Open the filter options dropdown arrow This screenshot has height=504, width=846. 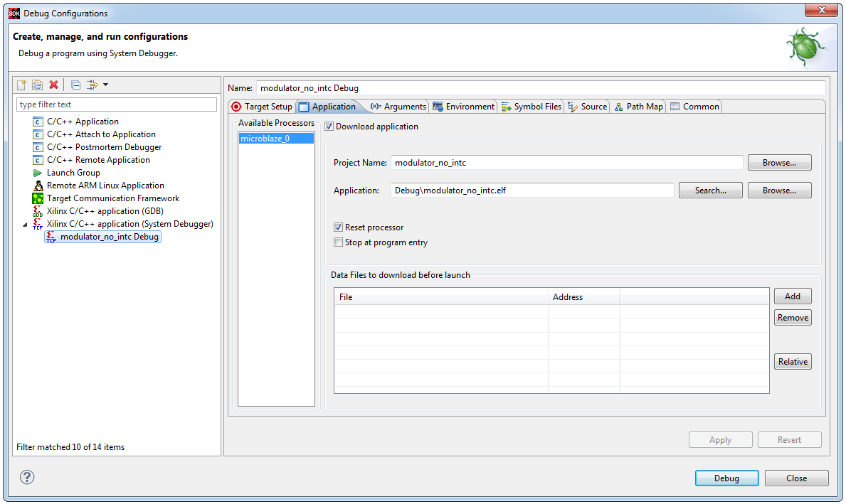click(106, 85)
